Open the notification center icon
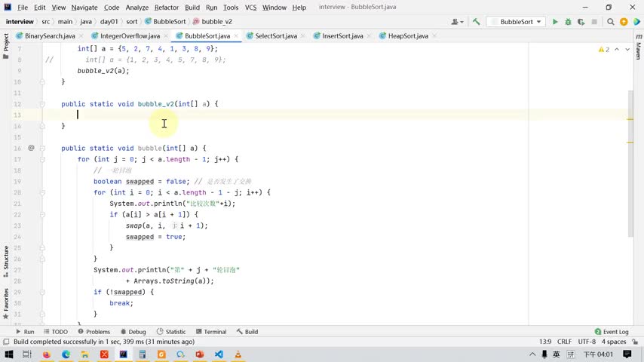Screen dimensions: 644x362 click(627, 354)
